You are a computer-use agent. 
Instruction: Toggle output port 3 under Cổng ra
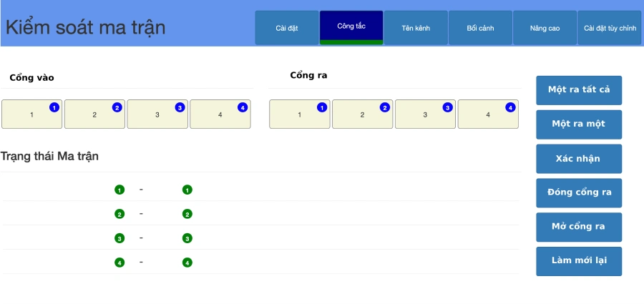[x=425, y=114]
